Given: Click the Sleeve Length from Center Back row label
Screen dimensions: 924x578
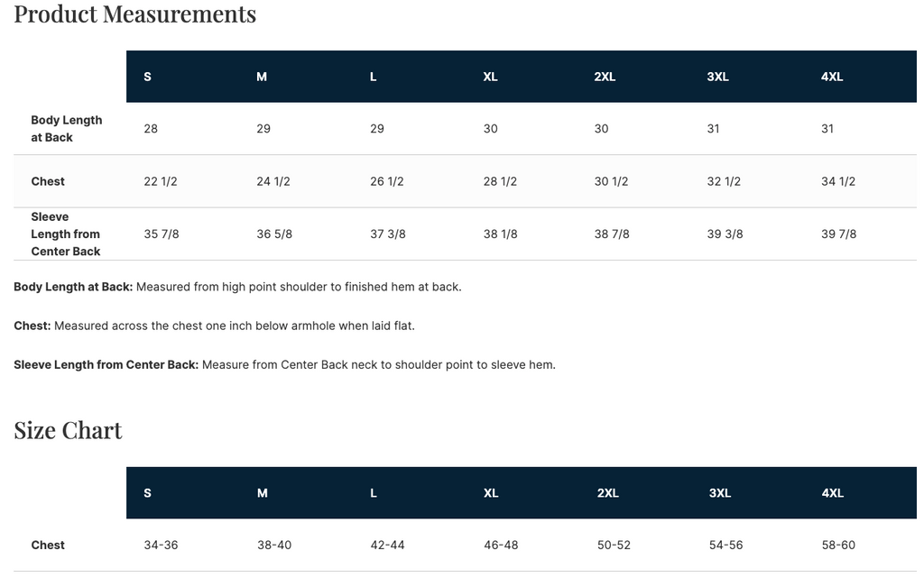Looking at the screenshot, I should point(66,234).
